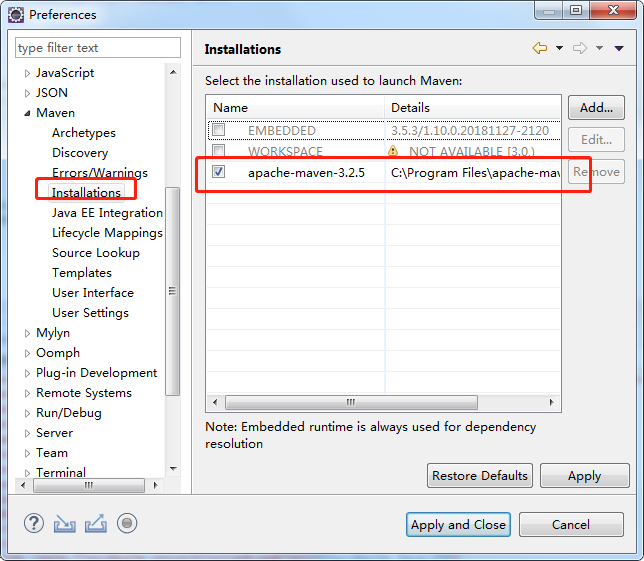Select the Terminal tree item
The height and width of the screenshot is (561, 644).
click(61, 473)
